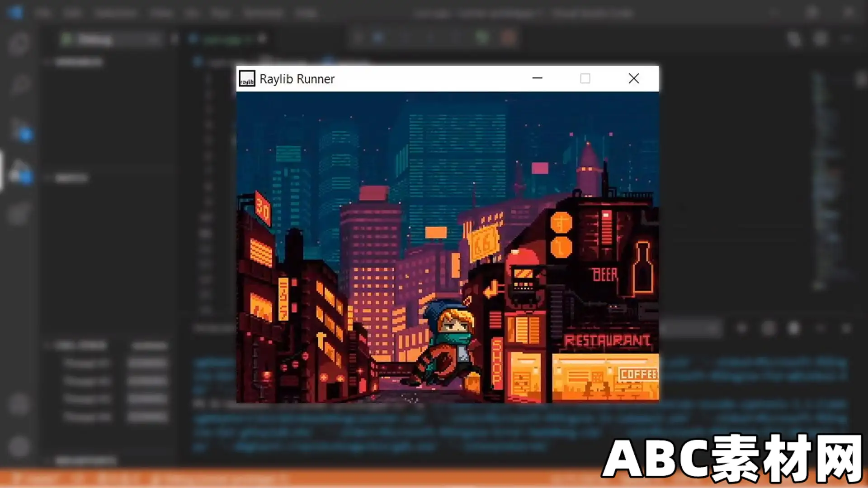Expand the Watch section in debug sidebar
The height and width of the screenshot is (488, 868).
click(71, 178)
